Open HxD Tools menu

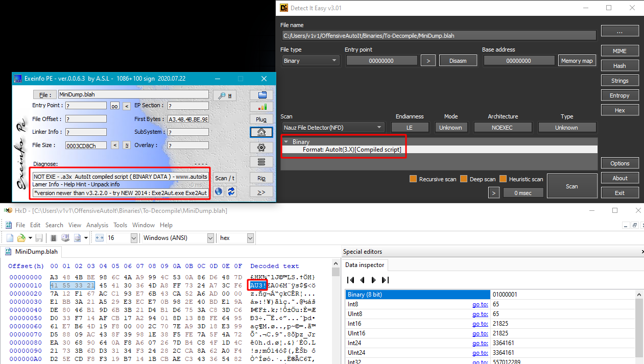(121, 225)
